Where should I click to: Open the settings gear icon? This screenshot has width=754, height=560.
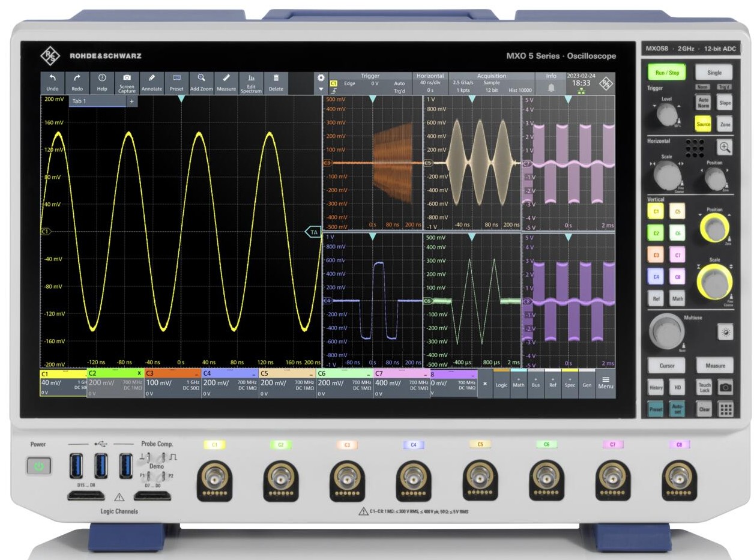(x=321, y=78)
